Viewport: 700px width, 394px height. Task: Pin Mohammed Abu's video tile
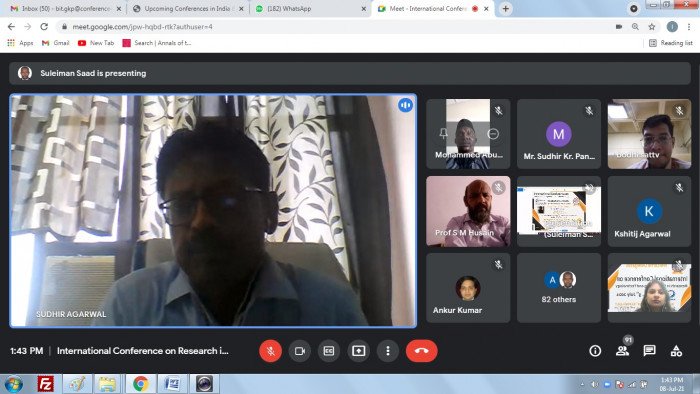(443, 133)
